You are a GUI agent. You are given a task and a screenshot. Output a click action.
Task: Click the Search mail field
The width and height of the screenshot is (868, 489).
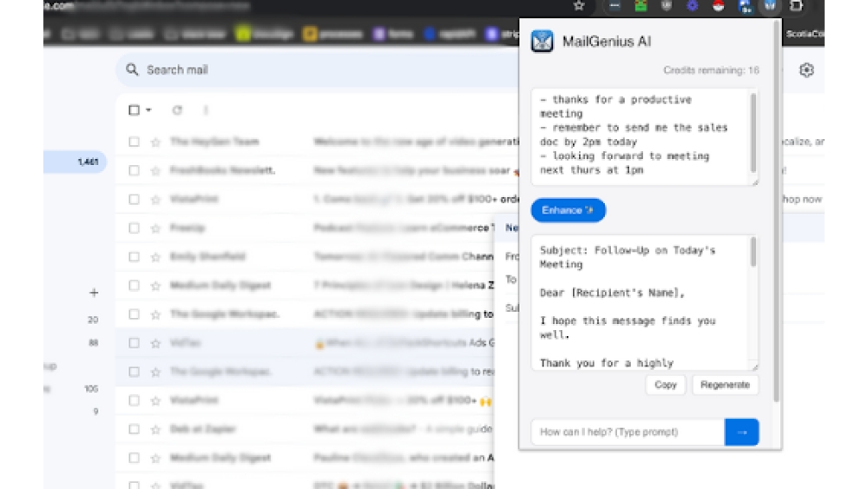[317, 69]
